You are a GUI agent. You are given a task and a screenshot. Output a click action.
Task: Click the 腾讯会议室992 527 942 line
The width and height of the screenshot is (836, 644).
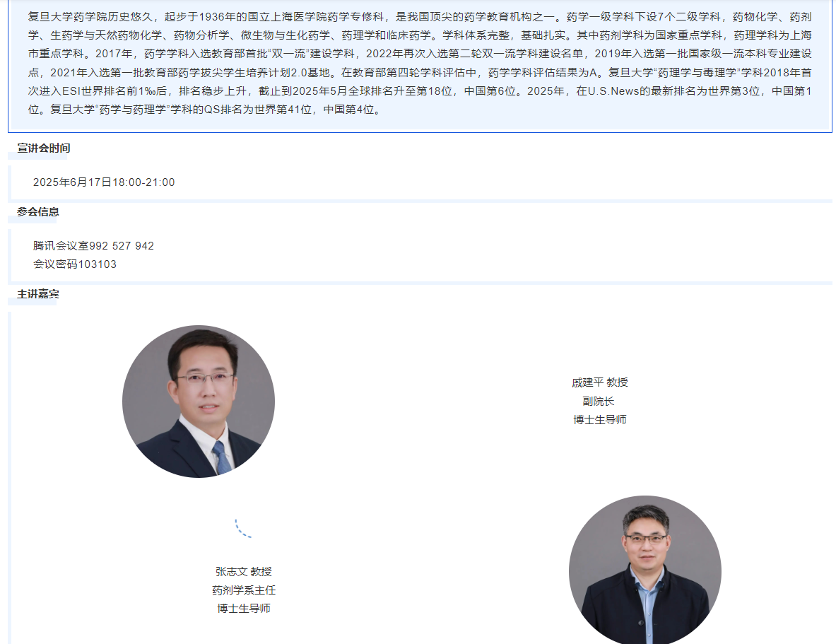93,246
